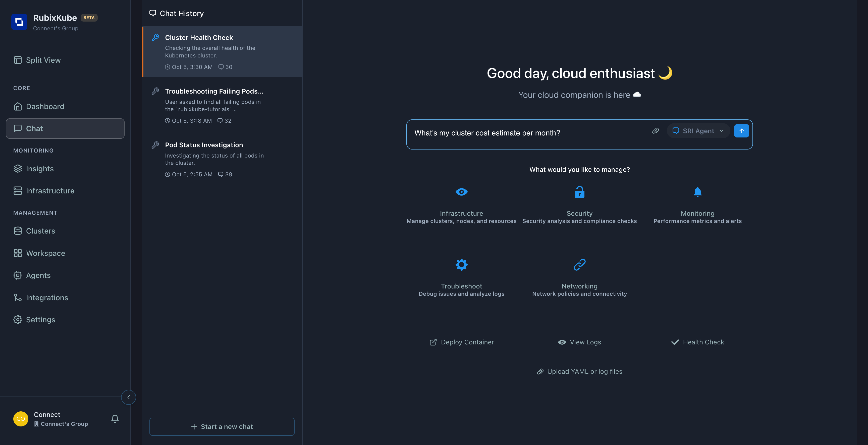
Task: Open the Dashboard menu item
Action: [45, 106]
